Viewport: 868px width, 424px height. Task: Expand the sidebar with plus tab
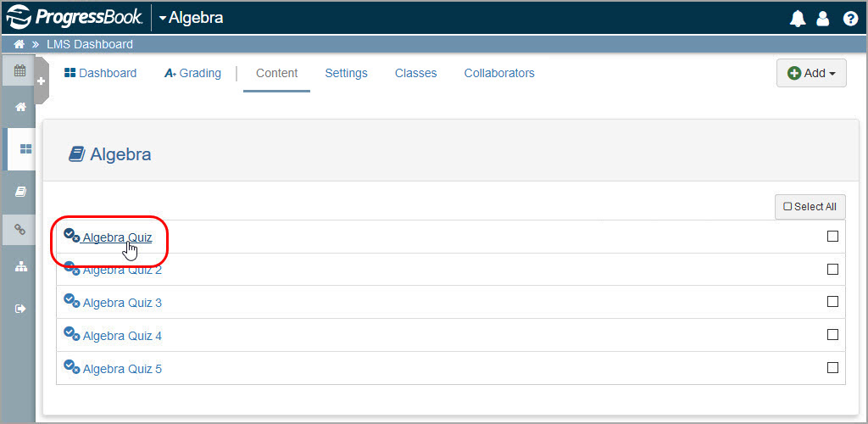(x=42, y=81)
